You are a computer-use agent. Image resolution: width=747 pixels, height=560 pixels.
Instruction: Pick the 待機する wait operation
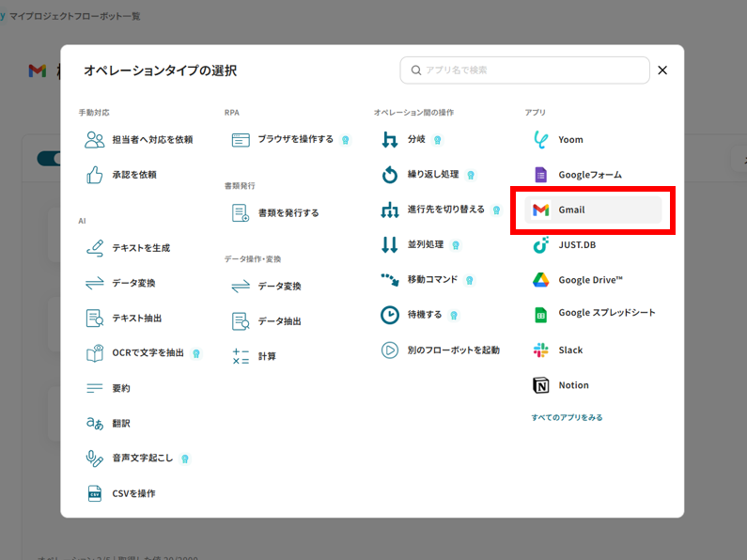pos(424,315)
